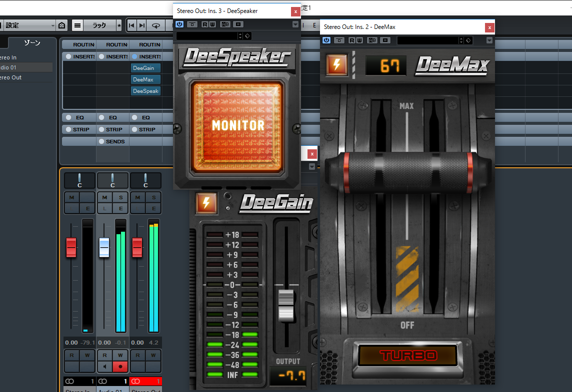Open Edit channel settings on Audio 01
Viewport: 572px width, 392px height.
pyautogui.click(x=120, y=208)
